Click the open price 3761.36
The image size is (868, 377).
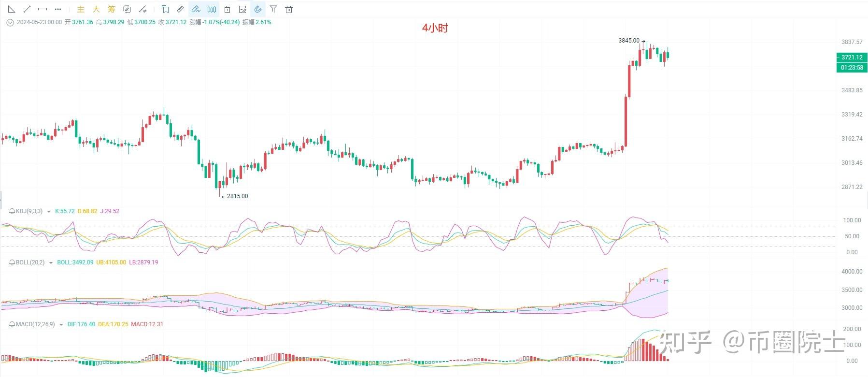coord(83,22)
